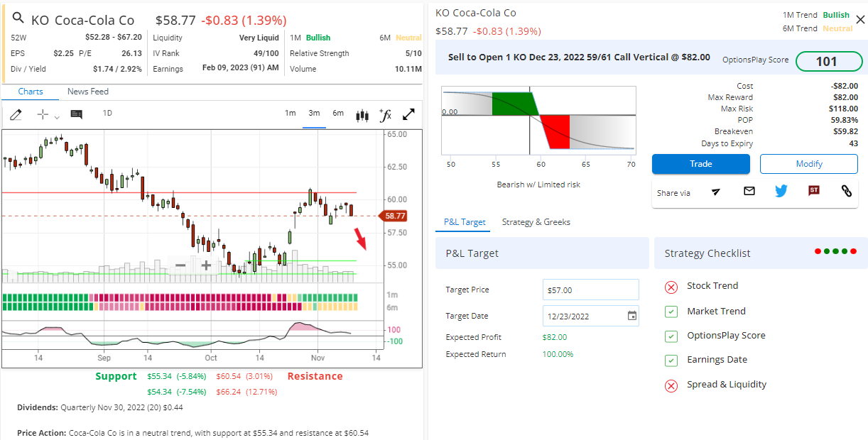This screenshot has height=440, width=868.
Task: Change the 1D chart interval
Action: coord(107,113)
